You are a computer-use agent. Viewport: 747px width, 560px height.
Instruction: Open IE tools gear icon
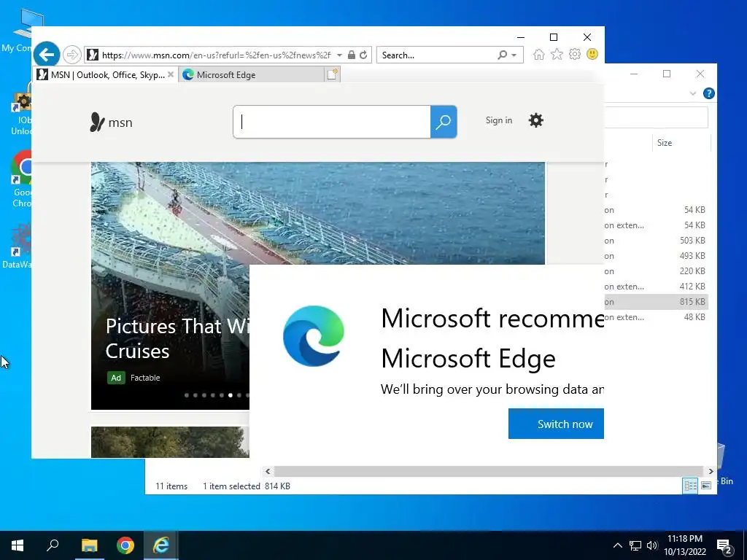575,54
